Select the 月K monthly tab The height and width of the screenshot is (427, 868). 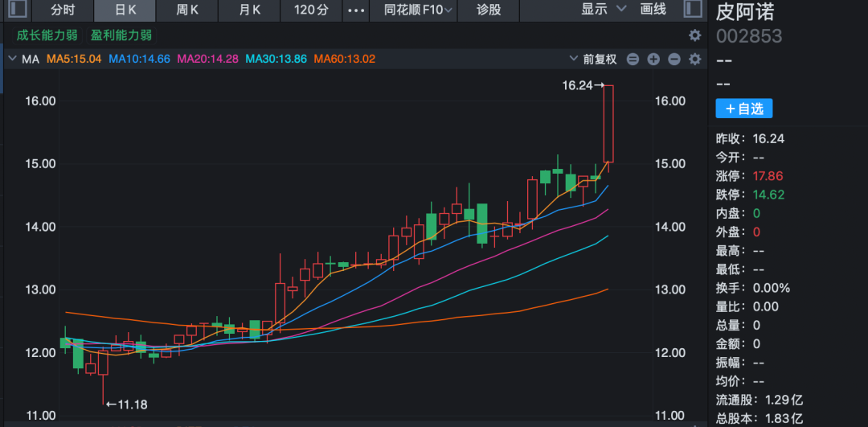coord(250,10)
